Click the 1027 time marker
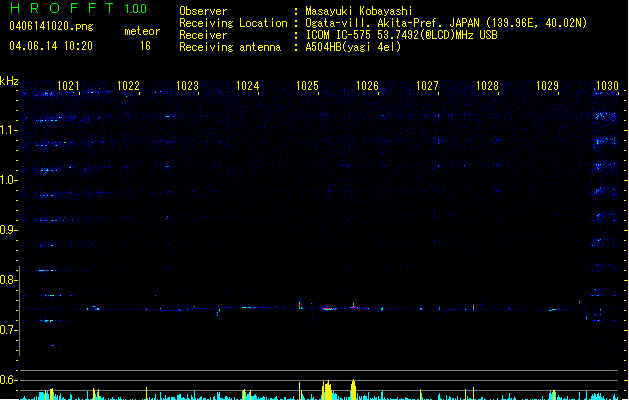629x400 pixels. pyautogui.click(x=427, y=86)
